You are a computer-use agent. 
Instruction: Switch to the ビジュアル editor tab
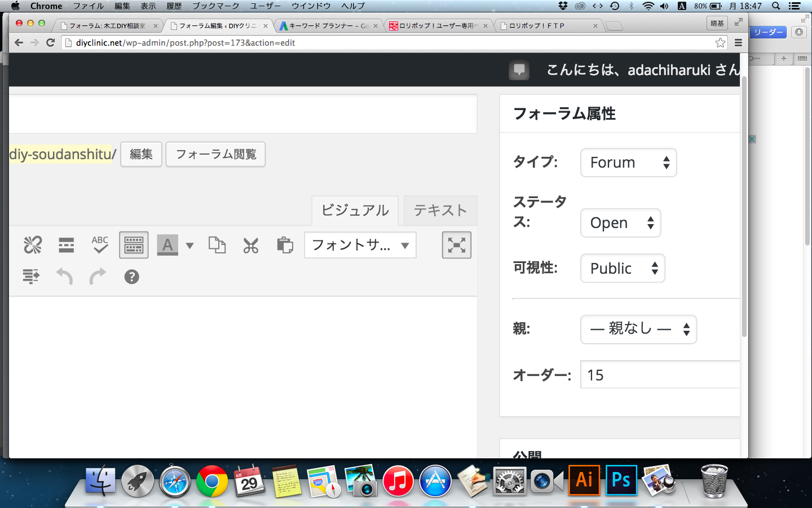355,210
